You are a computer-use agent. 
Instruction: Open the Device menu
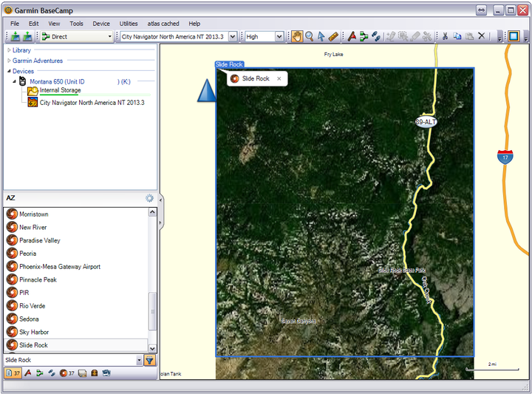point(101,24)
